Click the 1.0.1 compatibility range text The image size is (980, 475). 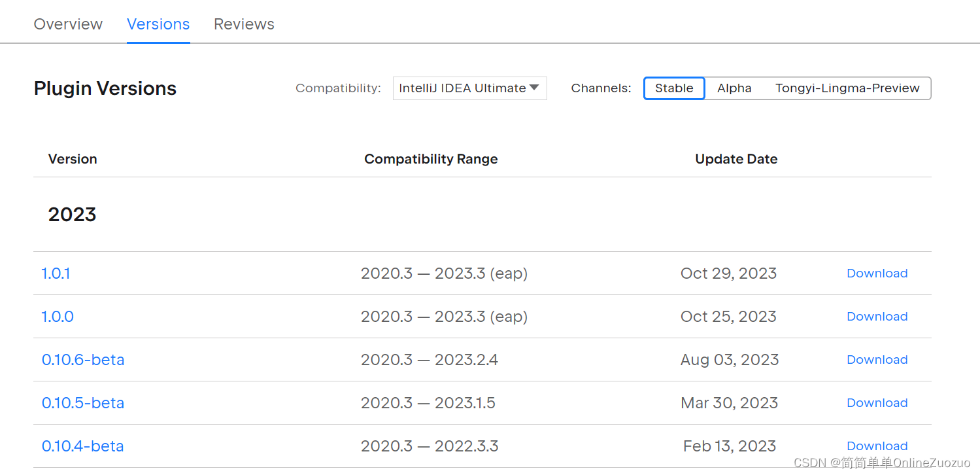[444, 273]
